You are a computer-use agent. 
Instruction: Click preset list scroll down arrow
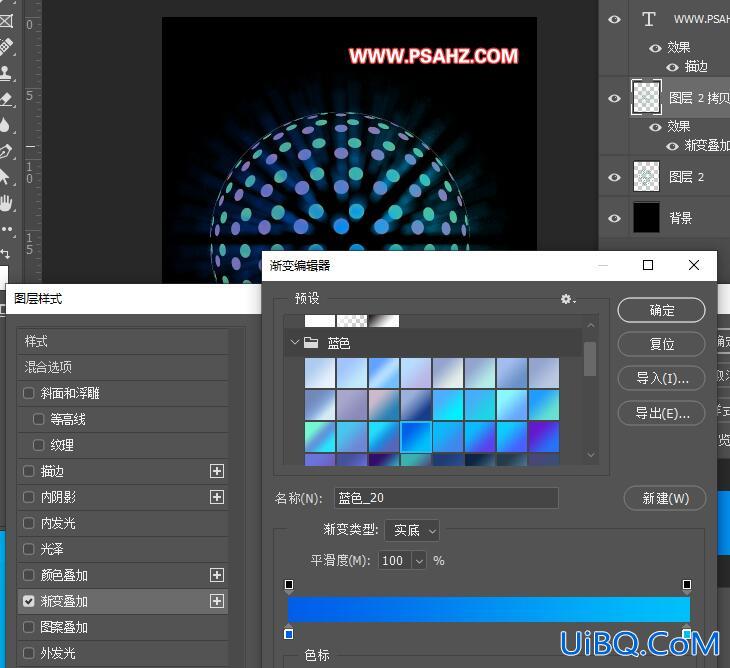pos(591,455)
